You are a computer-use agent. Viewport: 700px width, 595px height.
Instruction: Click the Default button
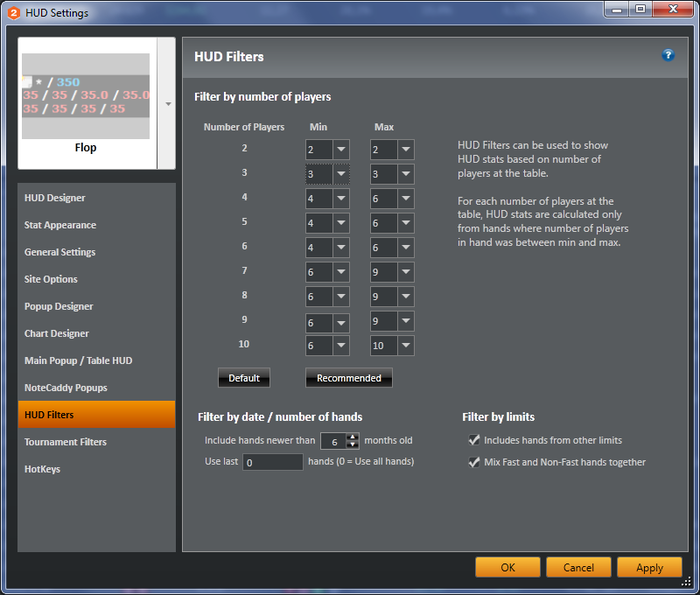click(x=244, y=378)
